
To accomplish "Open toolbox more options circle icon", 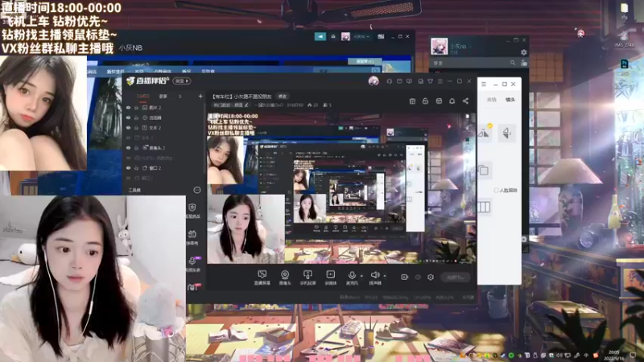I will pyautogui.click(x=197, y=190).
